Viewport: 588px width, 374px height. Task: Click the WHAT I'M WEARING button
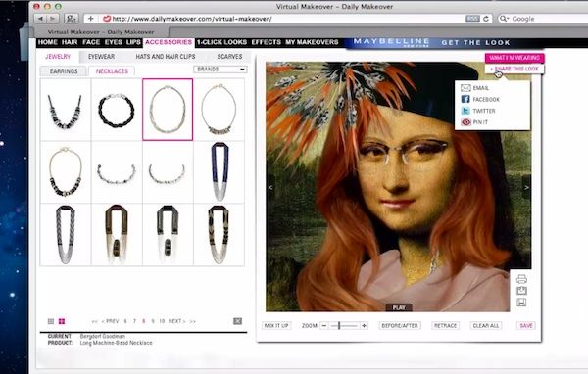click(514, 58)
